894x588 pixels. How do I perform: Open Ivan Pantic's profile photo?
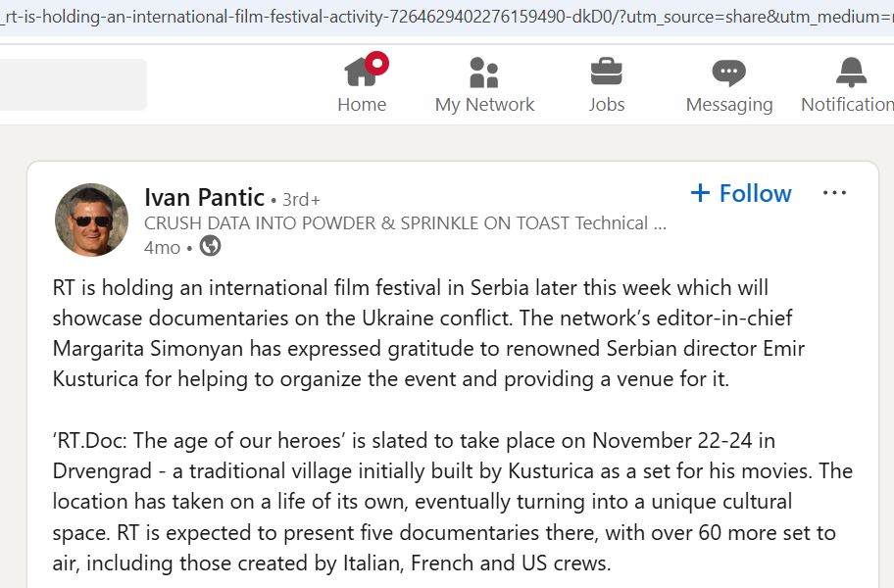click(91, 220)
